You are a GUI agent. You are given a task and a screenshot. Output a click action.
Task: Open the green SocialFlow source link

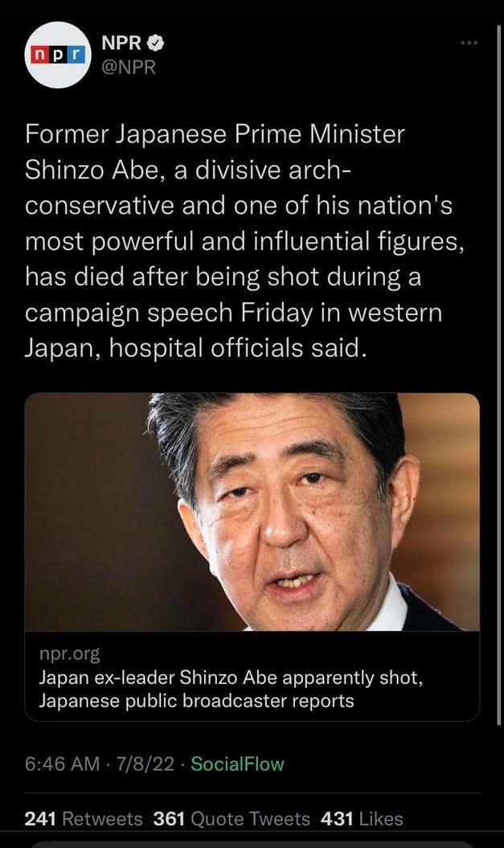click(237, 764)
